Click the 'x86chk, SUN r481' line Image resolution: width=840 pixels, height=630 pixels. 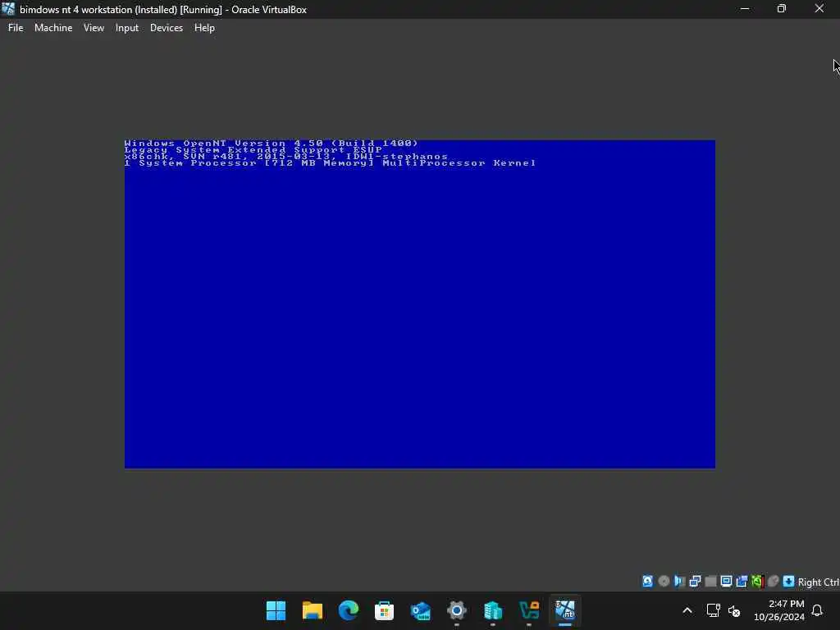(286, 157)
